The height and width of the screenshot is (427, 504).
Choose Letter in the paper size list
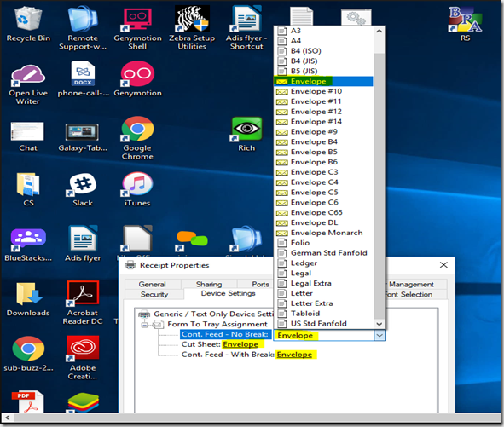click(x=323, y=294)
